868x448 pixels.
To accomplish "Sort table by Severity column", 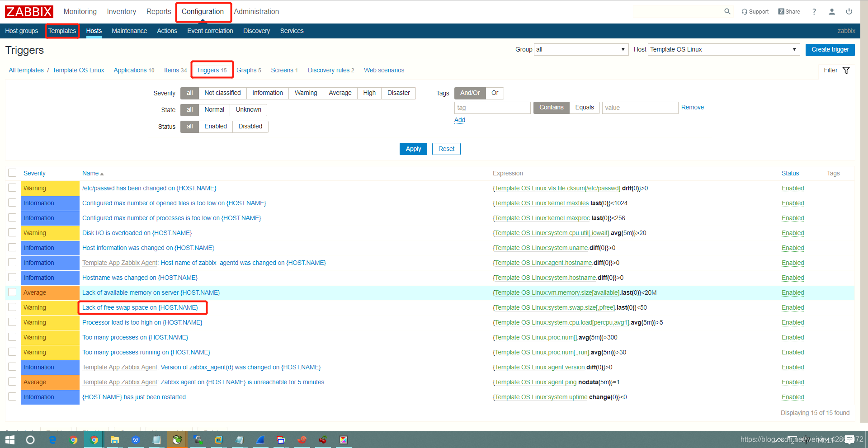I will coord(34,173).
